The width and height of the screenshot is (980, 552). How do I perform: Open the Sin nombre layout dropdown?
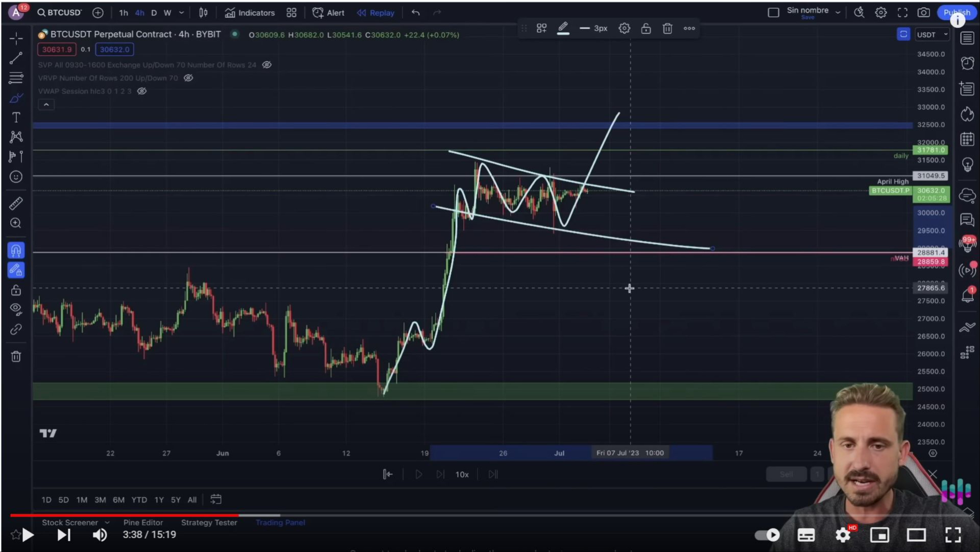[838, 13]
